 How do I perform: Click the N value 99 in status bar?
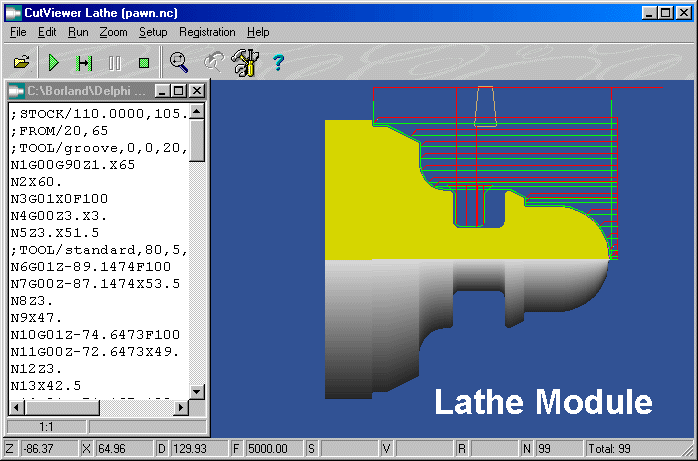[x=559, y=449]
